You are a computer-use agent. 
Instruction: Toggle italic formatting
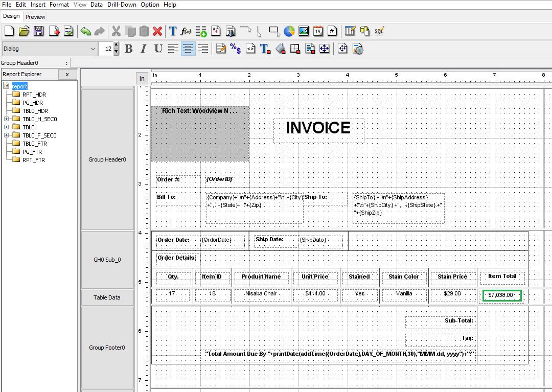tap(143, 49)
